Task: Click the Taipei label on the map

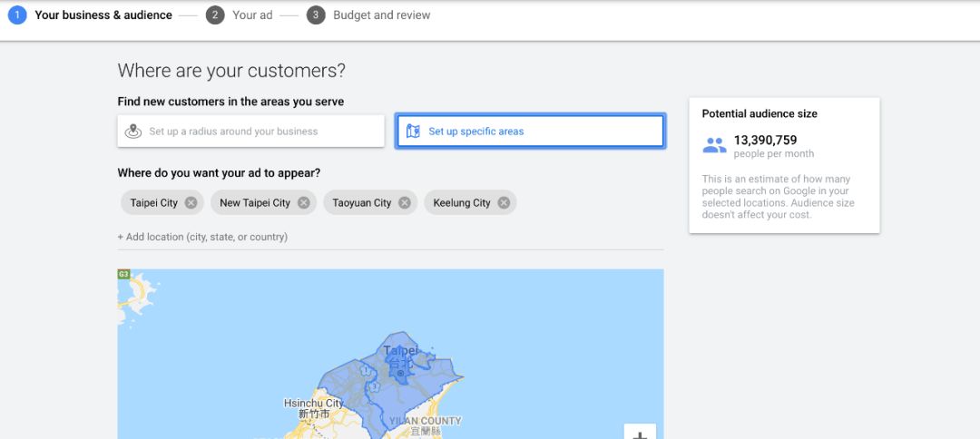Action: (400, 351)
